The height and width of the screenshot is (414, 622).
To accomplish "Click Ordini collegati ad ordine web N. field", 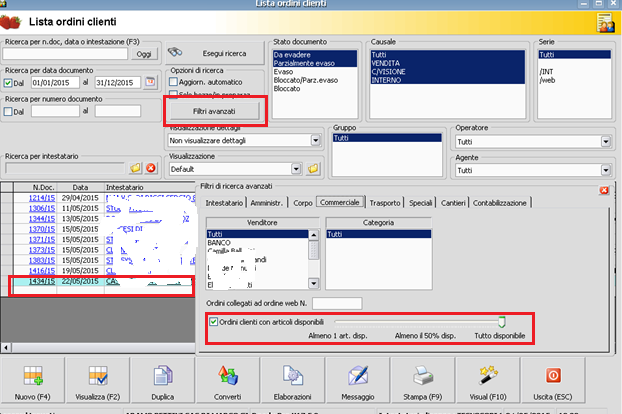I will pyautogui.click(x=337, y=303).
